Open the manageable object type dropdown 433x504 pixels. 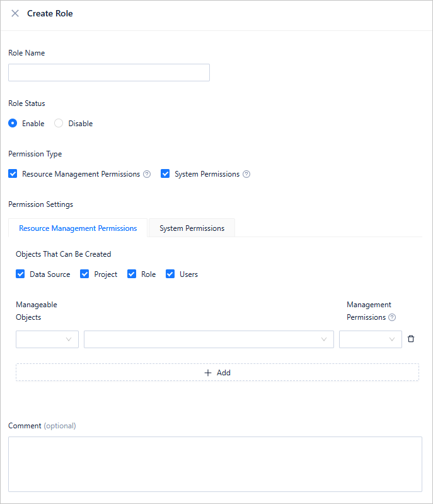coord(47,339)
